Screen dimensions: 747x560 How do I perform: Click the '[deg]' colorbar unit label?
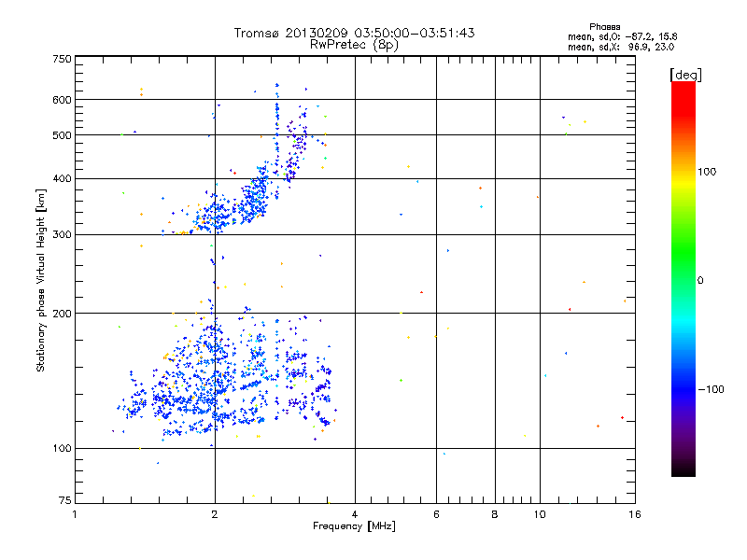point(685,75)
